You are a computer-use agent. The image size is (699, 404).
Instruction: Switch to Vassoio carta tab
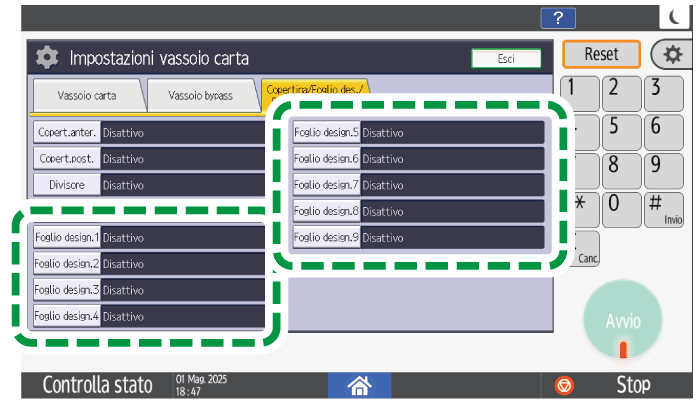click(87, 95)
